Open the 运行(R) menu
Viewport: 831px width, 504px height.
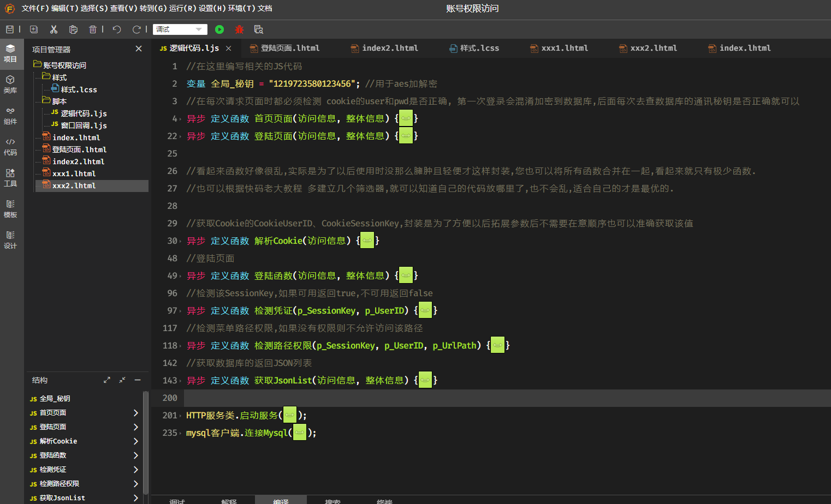pyautogui.click(x=182, y=9)
